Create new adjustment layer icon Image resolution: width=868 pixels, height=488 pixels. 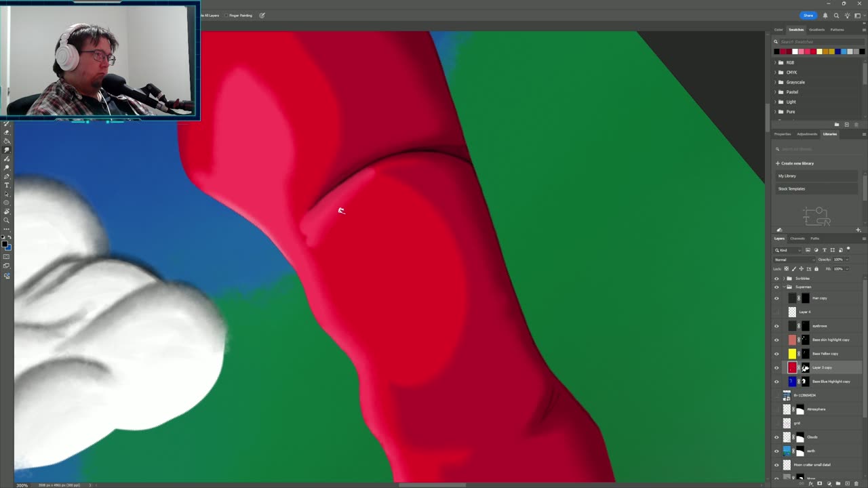click(x=829, y=483)
